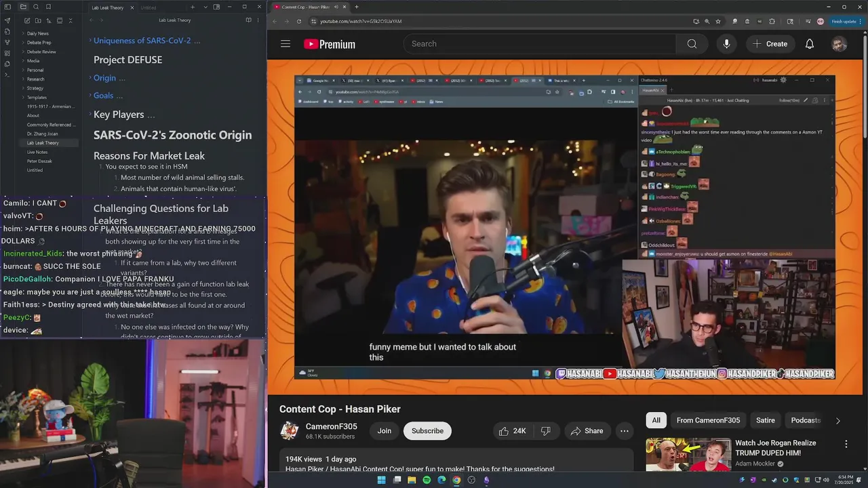Toggle the Obsidian right sidebar

217,7
